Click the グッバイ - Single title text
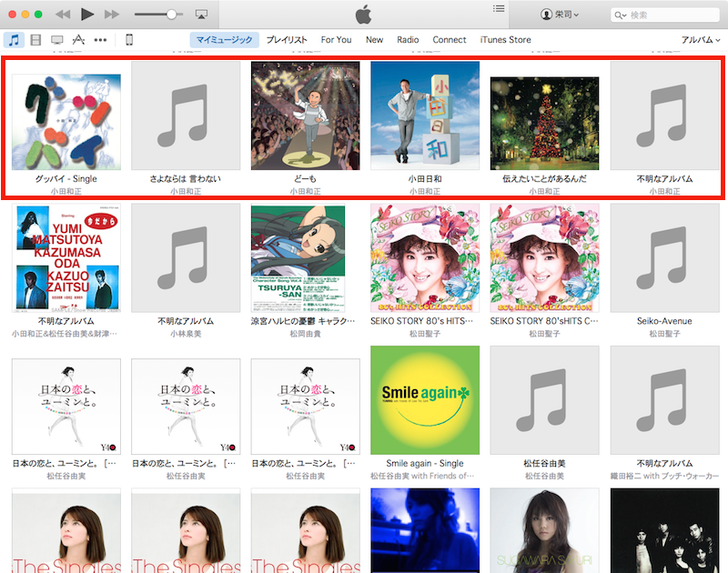The image size is (728, 573). click(x=66, y=178)
